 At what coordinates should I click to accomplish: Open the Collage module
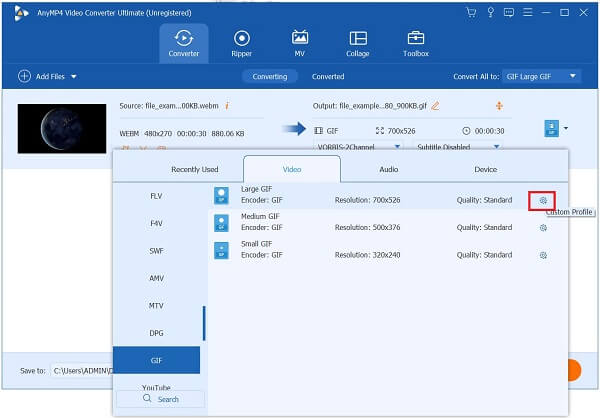(x=358, y=44)
